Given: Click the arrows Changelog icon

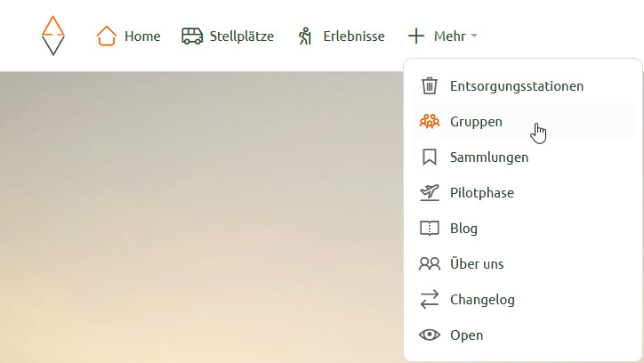Looking at the screenshot, I should coord(430,300).
